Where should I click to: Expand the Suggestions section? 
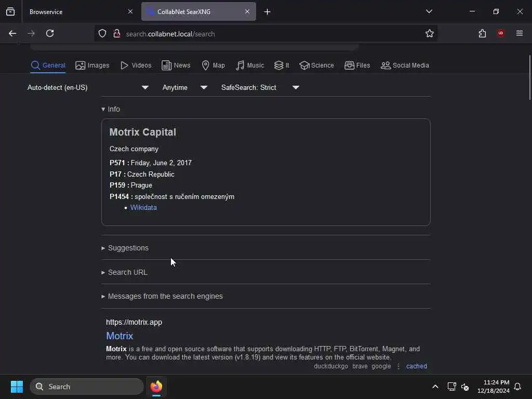point(125,248)
